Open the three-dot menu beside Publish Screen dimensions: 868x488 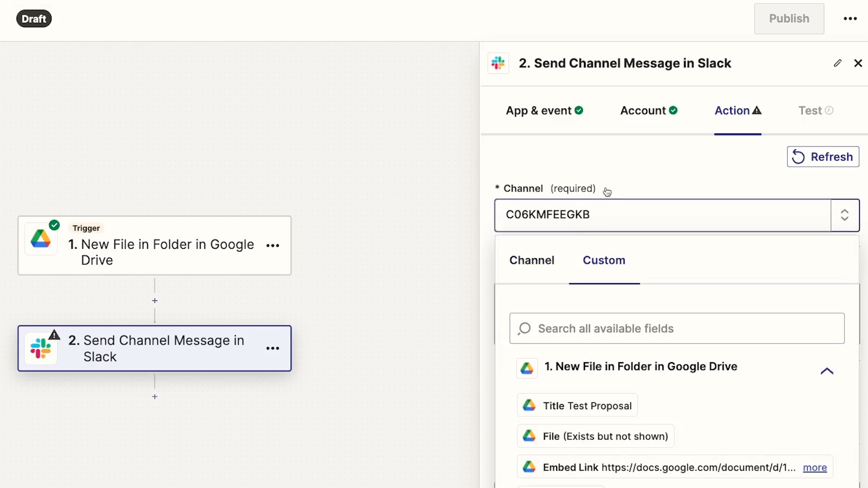point(850,18)
